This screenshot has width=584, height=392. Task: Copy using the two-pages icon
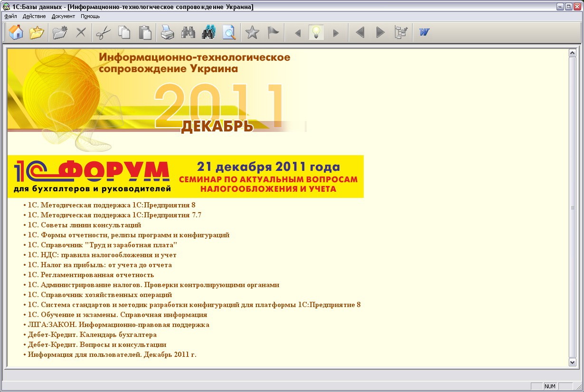[124, 33]
